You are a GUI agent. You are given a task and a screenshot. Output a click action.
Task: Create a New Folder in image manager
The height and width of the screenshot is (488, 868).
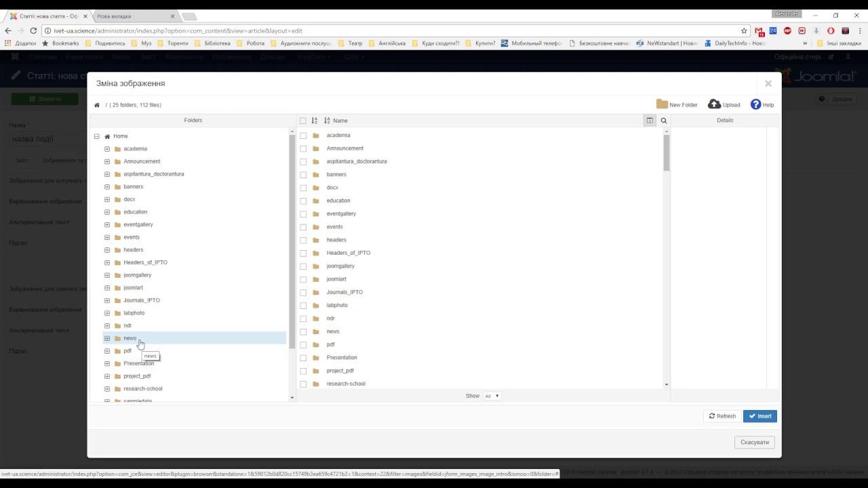677,104
